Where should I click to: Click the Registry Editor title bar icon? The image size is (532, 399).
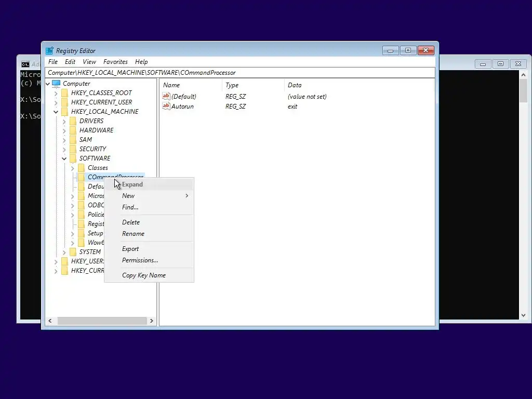click(49, 50)
